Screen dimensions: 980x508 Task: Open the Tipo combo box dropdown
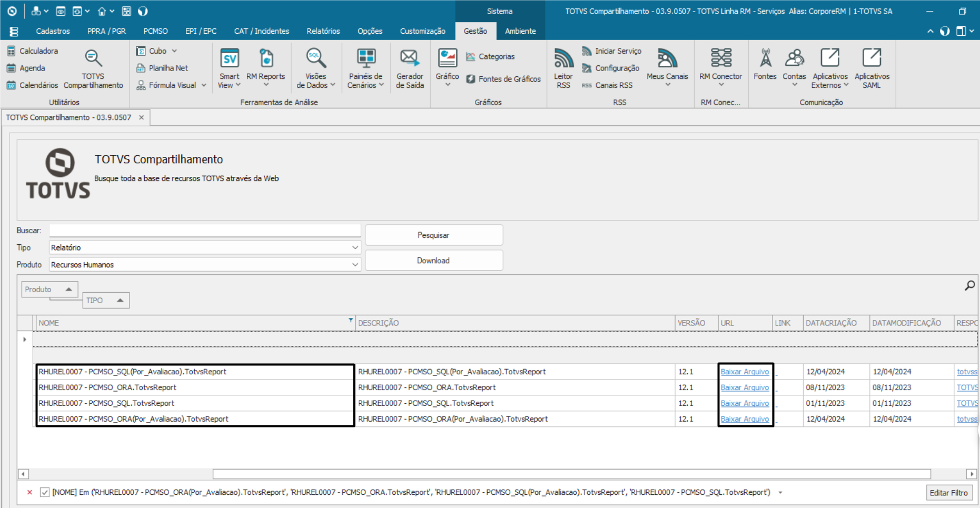pyautogui.click(x=355, y=247)
